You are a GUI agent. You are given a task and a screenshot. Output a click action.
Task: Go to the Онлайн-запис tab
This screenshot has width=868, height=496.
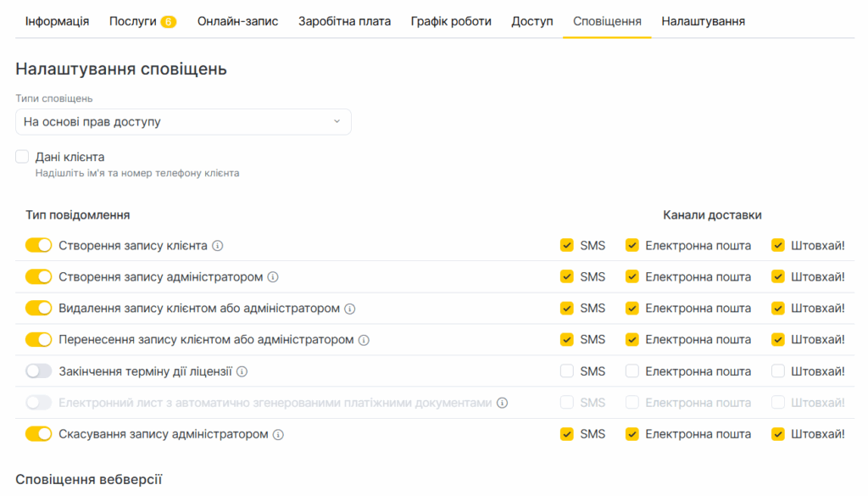tap(237, 21)
